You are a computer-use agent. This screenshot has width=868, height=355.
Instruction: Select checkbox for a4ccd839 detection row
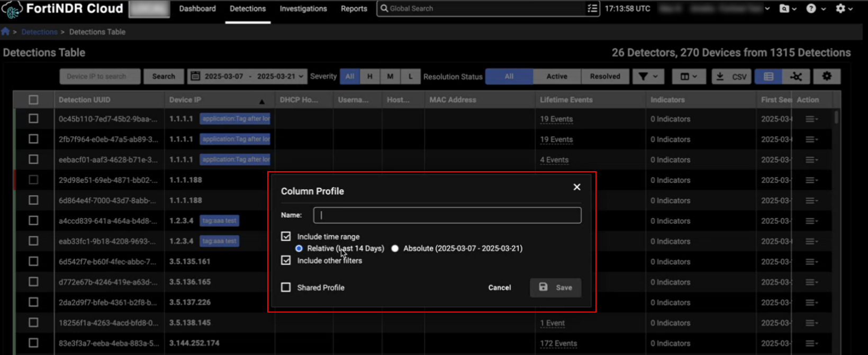pos(33,220)
